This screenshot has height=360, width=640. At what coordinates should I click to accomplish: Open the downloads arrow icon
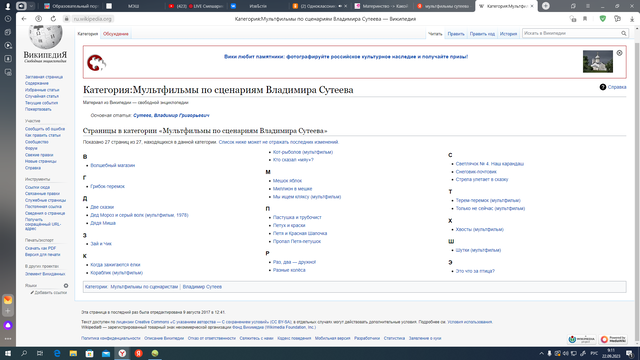632,19
